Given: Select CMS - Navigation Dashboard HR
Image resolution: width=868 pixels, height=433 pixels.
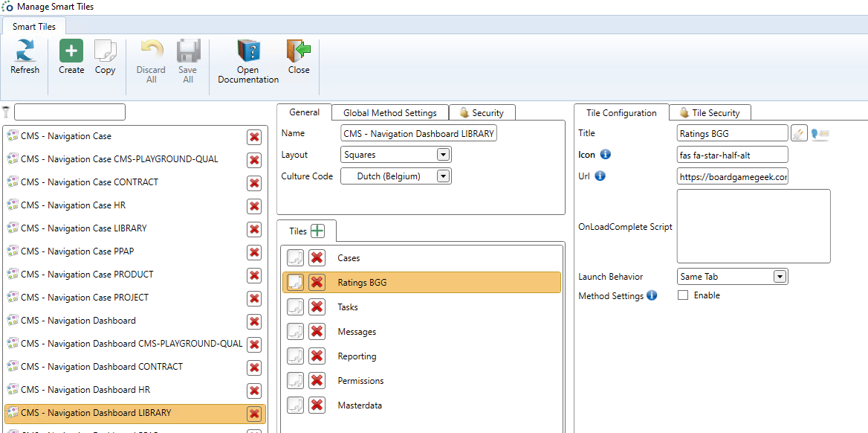Looking at the screenshot, I should click(85, 390).
